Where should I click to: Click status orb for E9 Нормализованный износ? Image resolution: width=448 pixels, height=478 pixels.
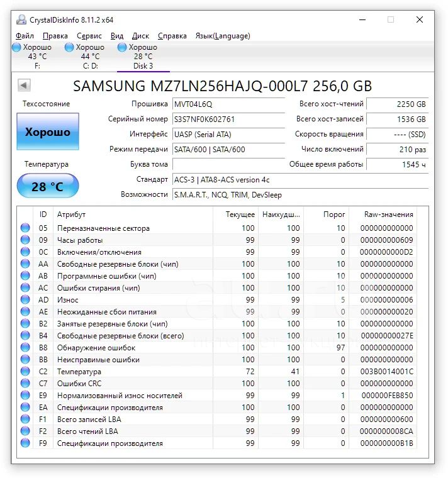click(25, 395)
